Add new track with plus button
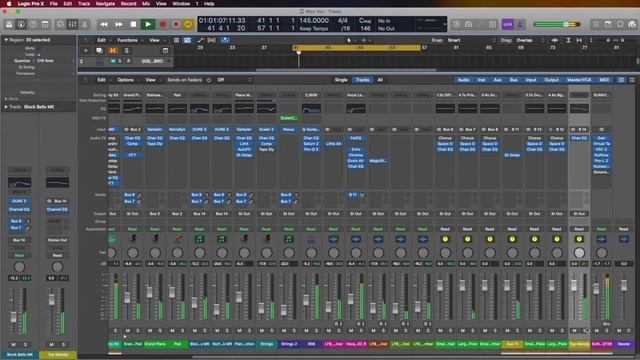This screenshot has width=640, height=360. click(86, 51)
